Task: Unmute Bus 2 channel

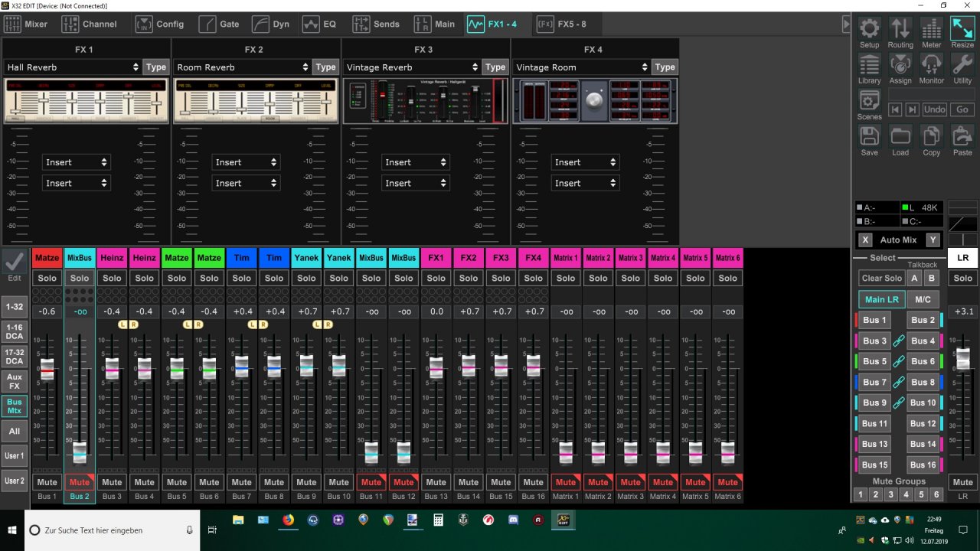Action: coord(80,482)
